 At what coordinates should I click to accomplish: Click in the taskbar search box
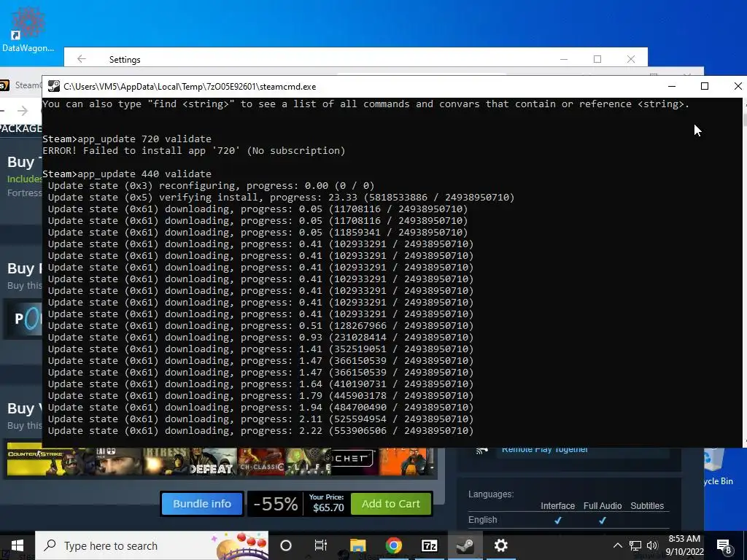[x=152, y=545]
